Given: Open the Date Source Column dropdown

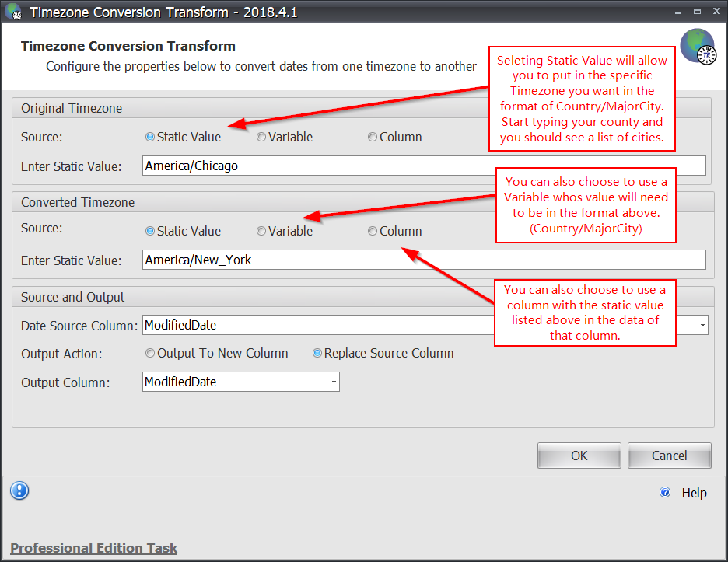Looking at the screenshot, I should pos(701,325).
